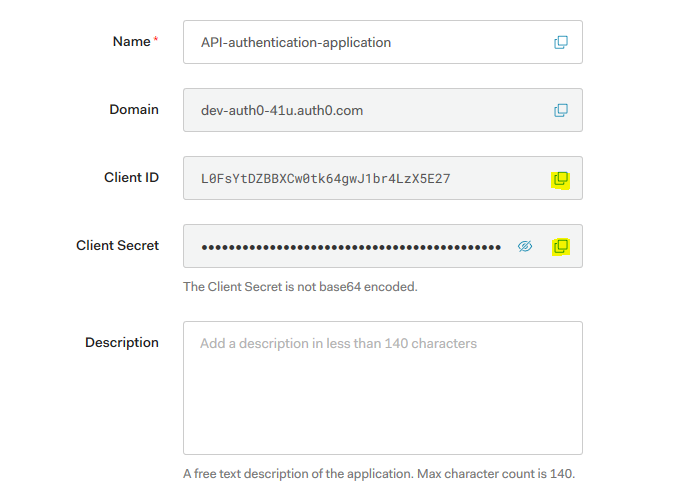
Task: Click the base64 encoding note text
Action: (x=300, y=287)
